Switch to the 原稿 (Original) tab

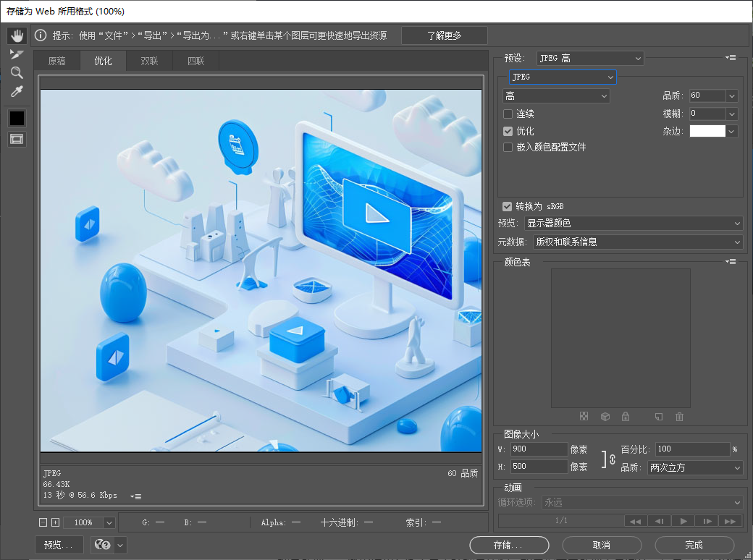(x=56, y=61)
